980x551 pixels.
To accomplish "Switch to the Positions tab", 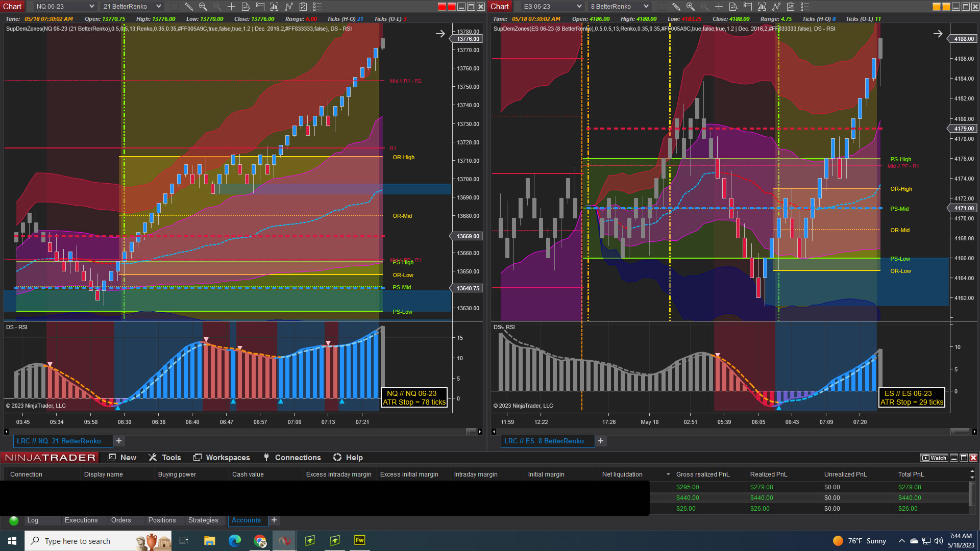I will (162, 520).
